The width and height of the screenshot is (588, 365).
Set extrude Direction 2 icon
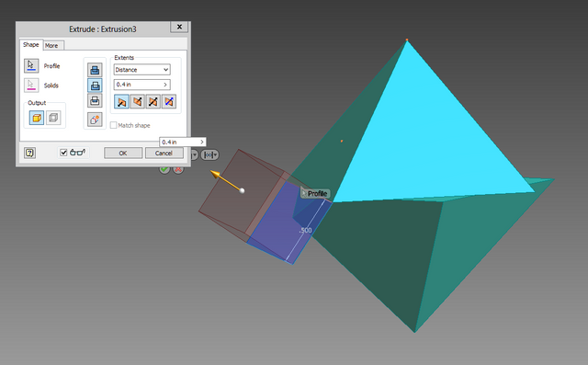coord(138,102)
